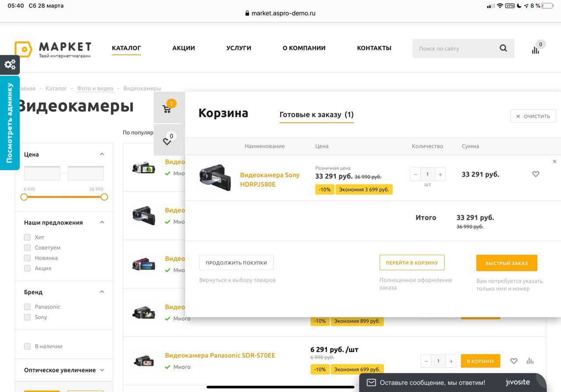561x392 pixels.
Task: Open the Контакты menu item
Action: 374,48
